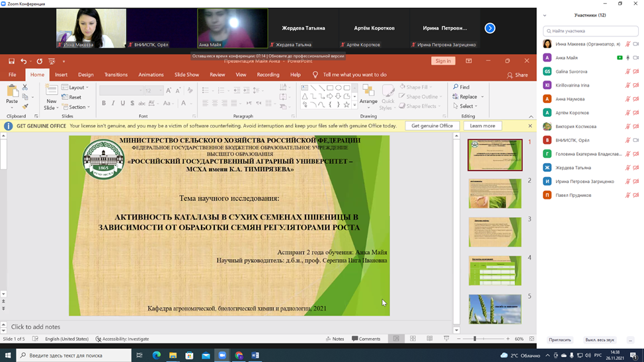Click the Get genuine Office button

(432, 126)
